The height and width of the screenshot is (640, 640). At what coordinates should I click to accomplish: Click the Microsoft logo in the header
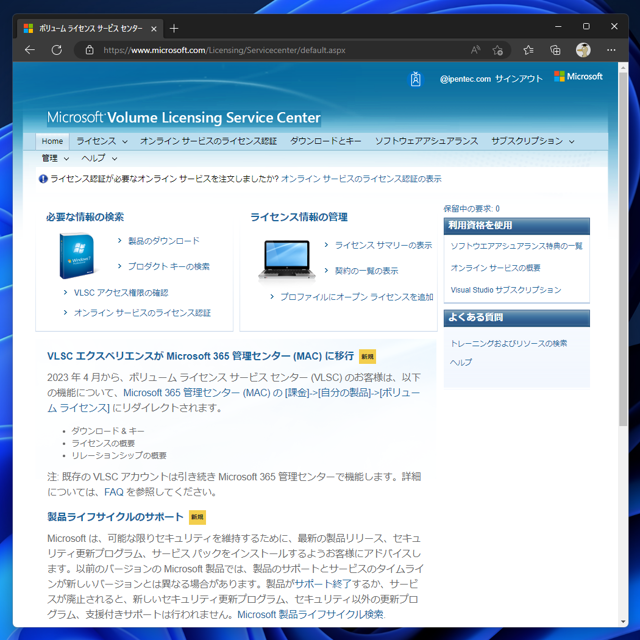[x=578, y=76]
